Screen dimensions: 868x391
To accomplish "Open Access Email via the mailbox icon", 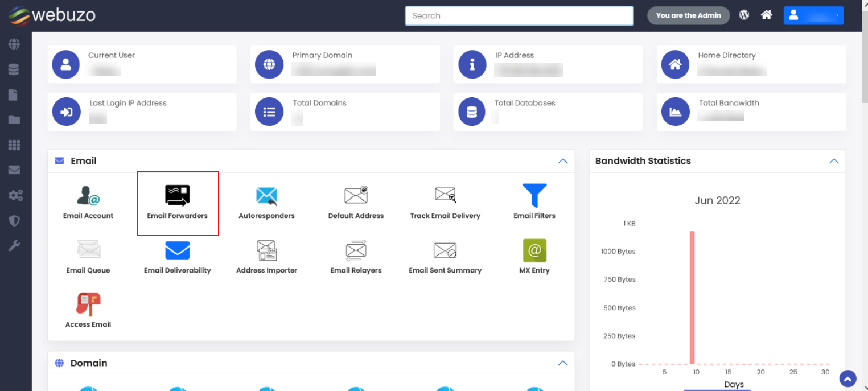I will click(x=88, y=307).
